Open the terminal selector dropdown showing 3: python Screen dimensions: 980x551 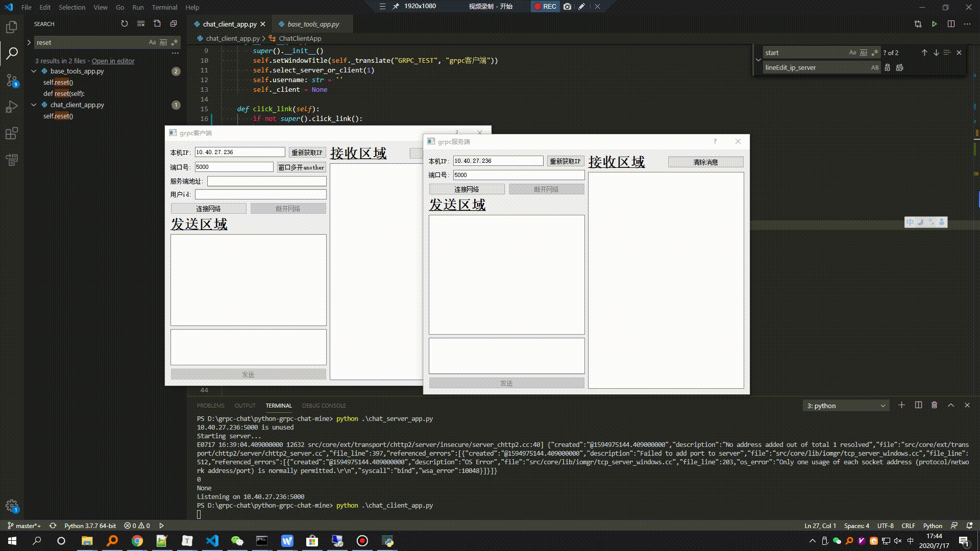tap(846, 405)
